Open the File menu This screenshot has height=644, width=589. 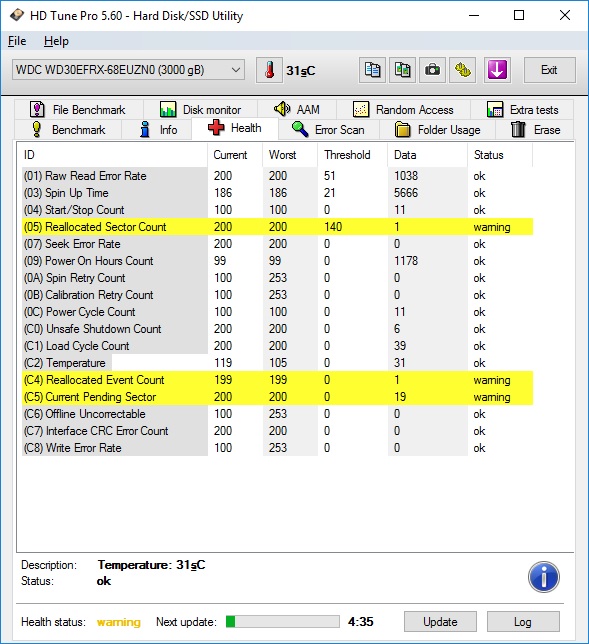pos(17,41)
